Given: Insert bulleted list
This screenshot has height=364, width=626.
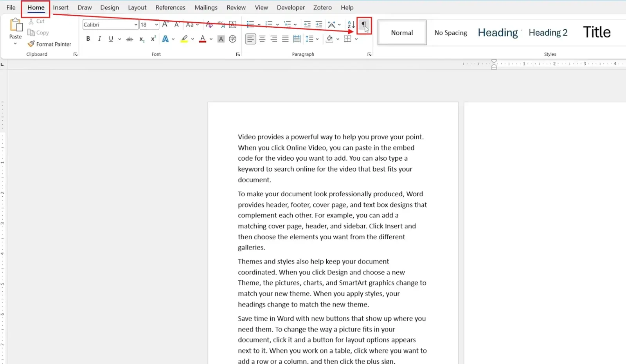Looking at the screenshot, I should pos(250,24).
